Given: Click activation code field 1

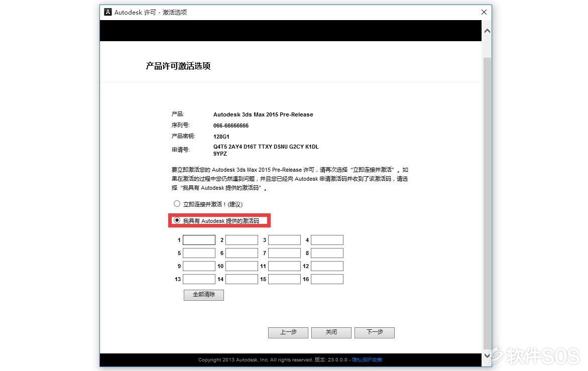Looking at the screenshot, I should click(x=199, y=240).
